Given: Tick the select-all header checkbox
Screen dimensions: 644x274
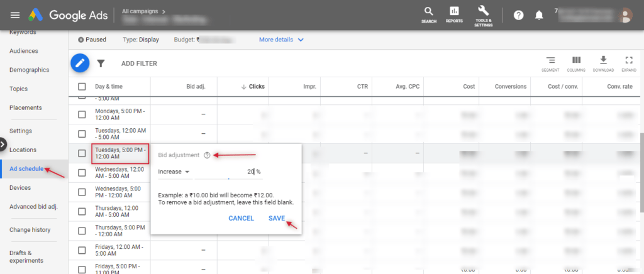Looking at the screenshot, I should (82, 86).
